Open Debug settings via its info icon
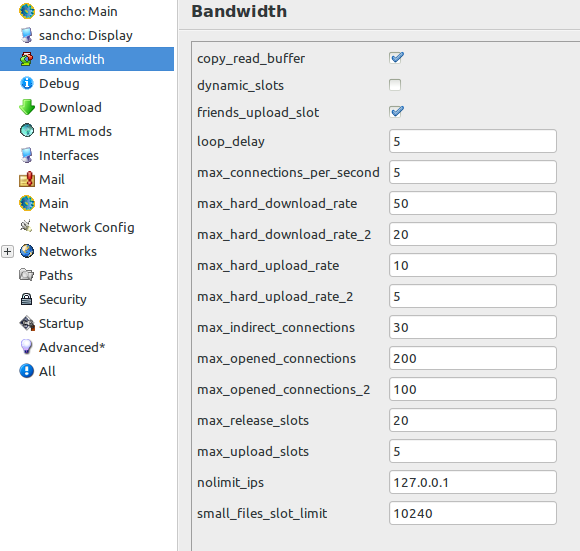Screen dimensions: 580x551 point(27,83)
